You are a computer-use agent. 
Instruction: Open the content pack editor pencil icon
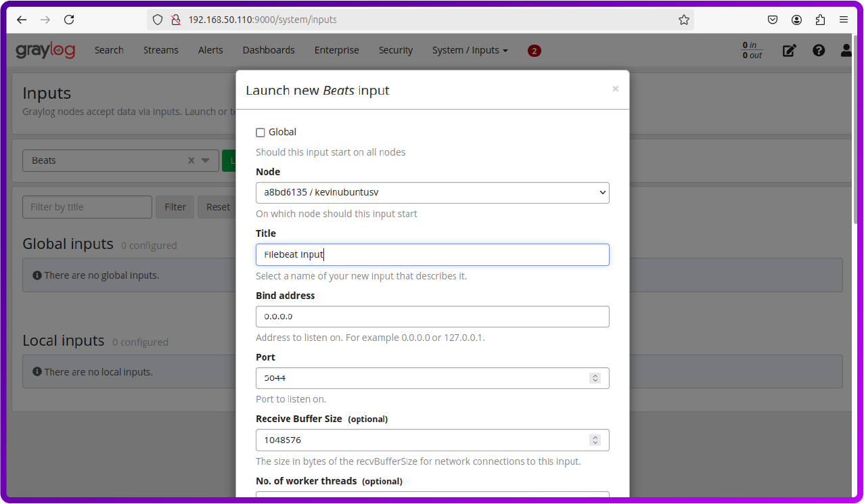click(x=789, y=50)
